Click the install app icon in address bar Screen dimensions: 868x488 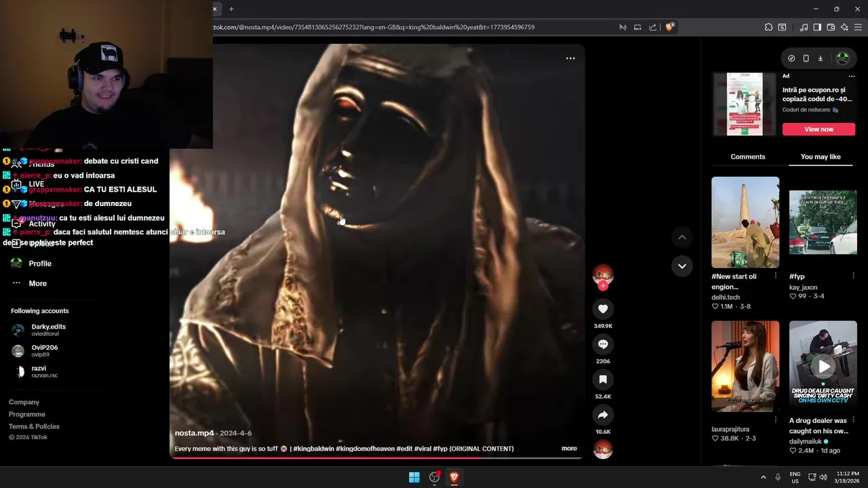tap(637, 27)
